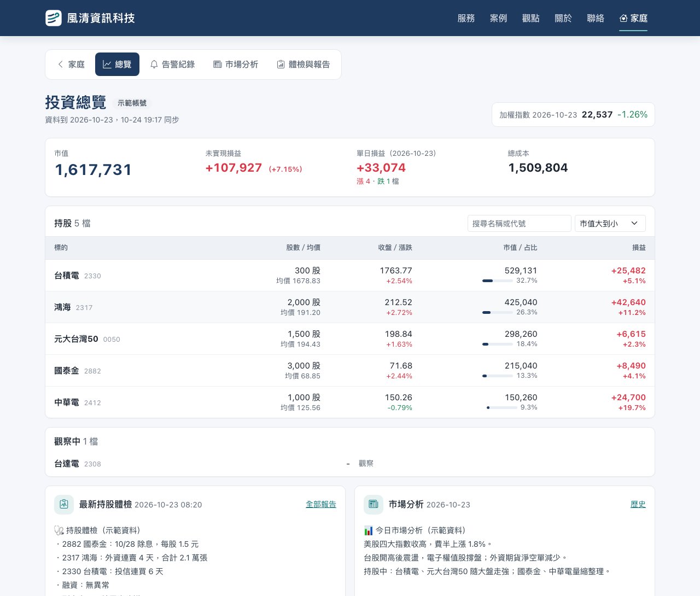Open the 全部報告 link
700x596 pixels.
(321, 505)
